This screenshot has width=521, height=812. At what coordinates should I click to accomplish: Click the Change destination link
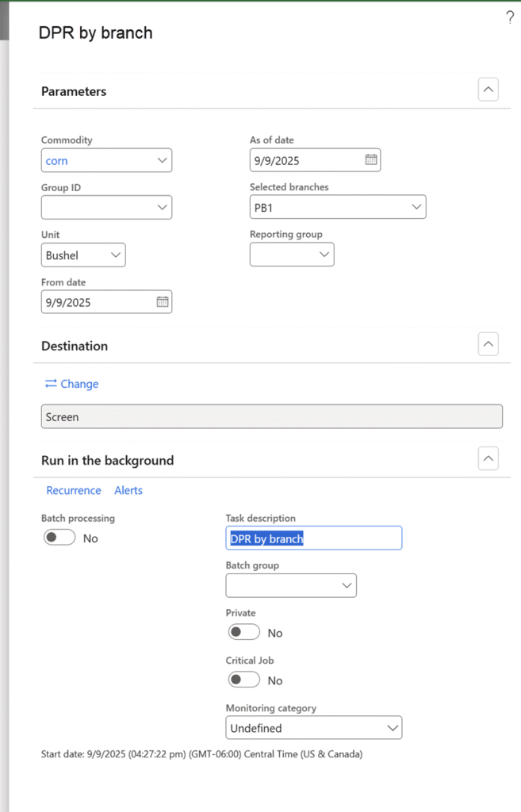point(72,384)
